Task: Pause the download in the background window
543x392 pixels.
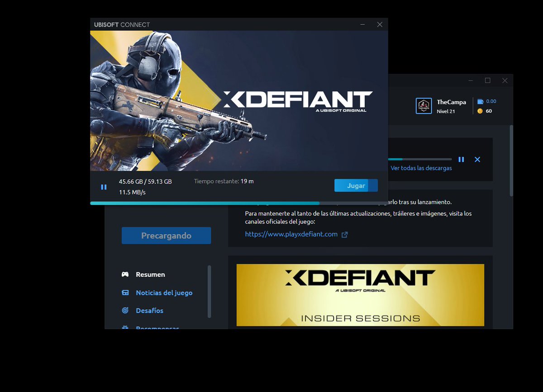Action: click(461, 159)
